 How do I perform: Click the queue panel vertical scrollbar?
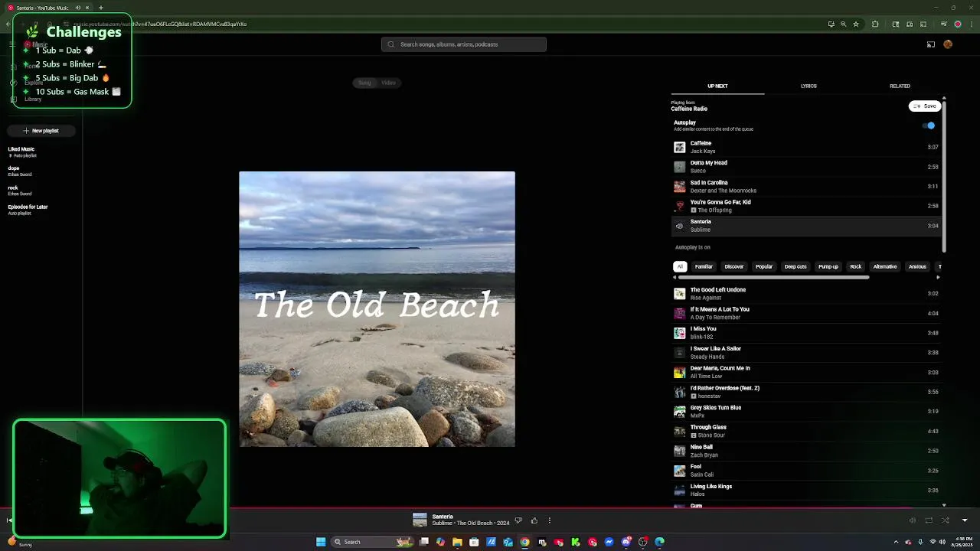pyautogui.click(x=944, y=176)
